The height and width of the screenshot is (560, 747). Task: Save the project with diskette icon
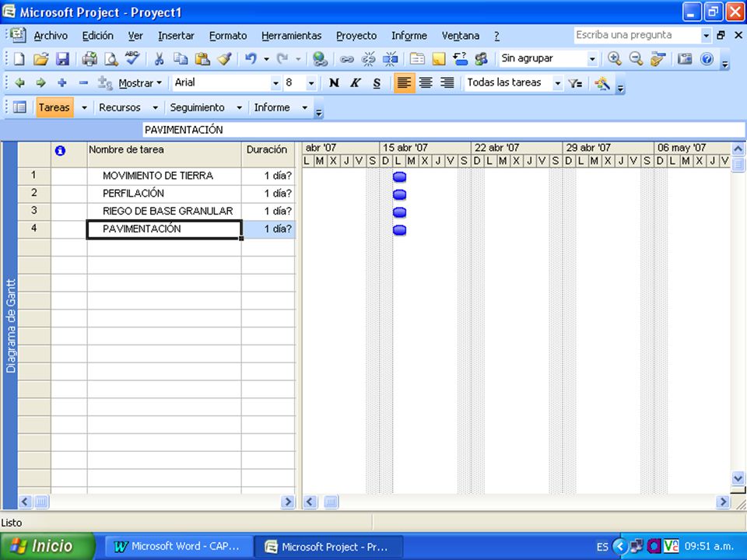(x=62, y=59)
